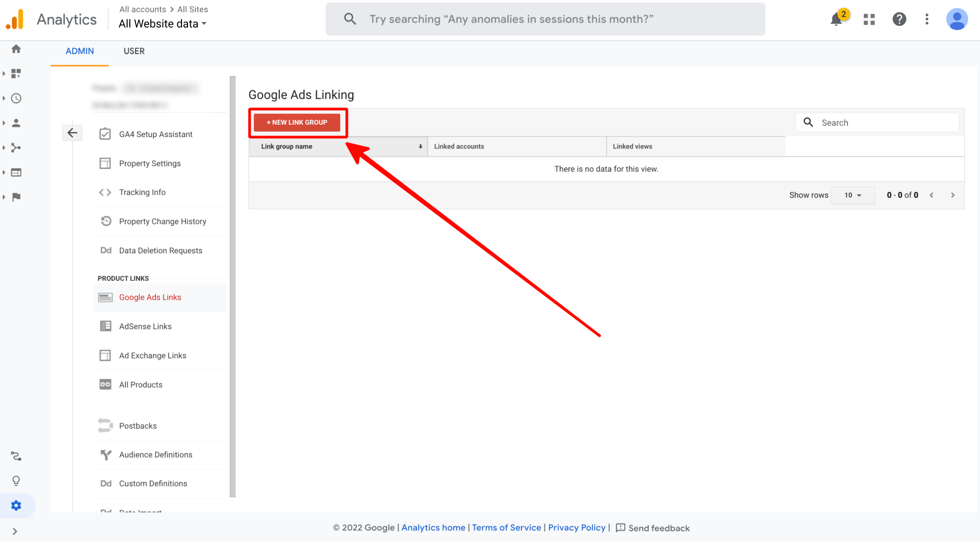
Task: Open Acquisition icon in sidebar
Action: (x=16, y=148)
